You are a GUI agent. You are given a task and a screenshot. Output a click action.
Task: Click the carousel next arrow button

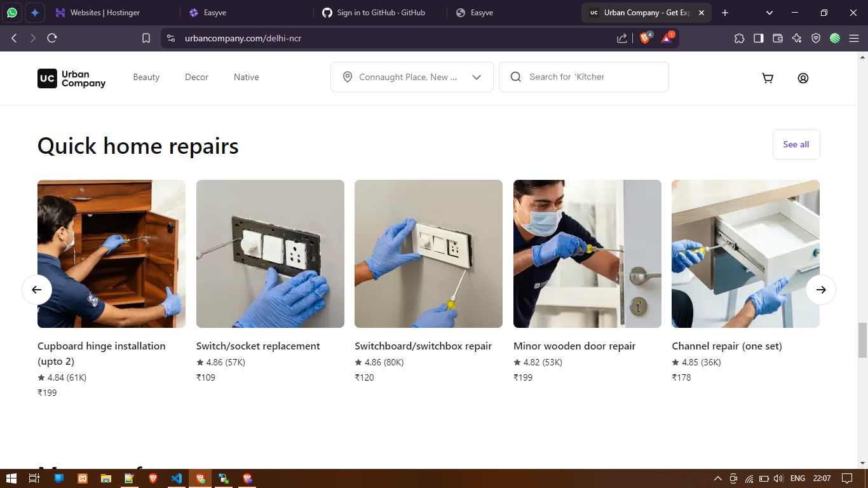pyautogui.click(x=821, y=290)
